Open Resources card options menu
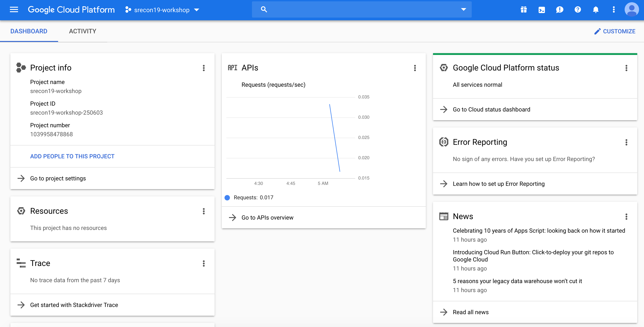This screenshot has height=327, width=644. 204,211
